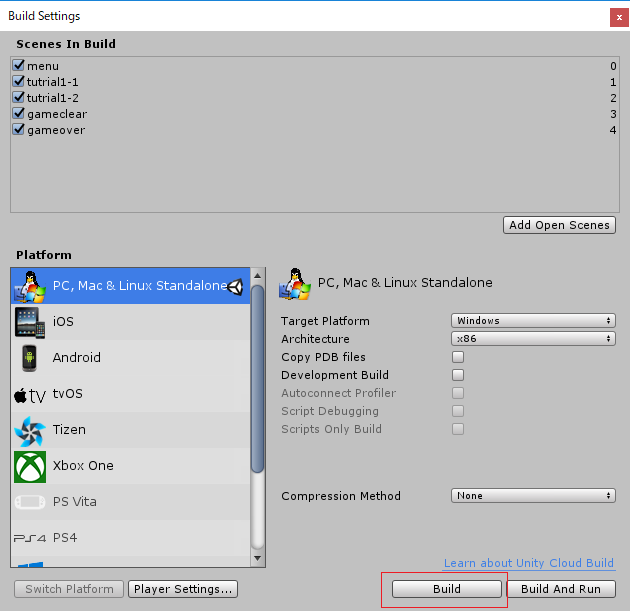Uncheck the tutrial1-1 scene checkbox

(x=18, y=81)
